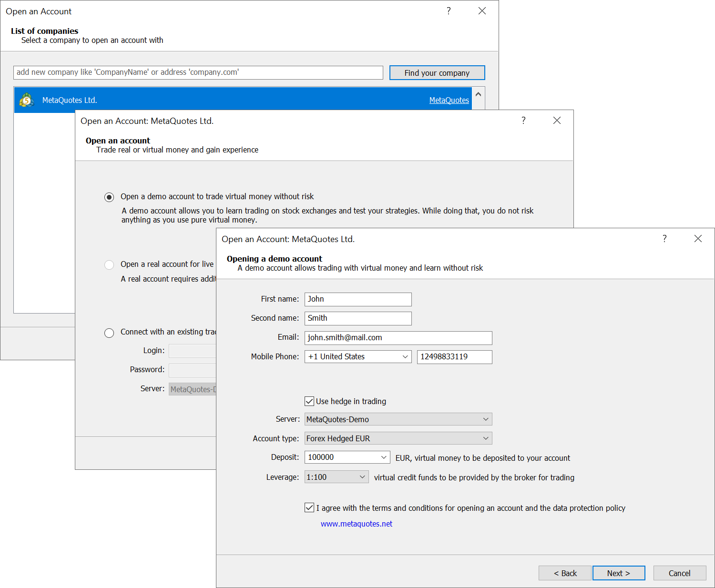Click the help icon on List of companies
715x588 pixels.
coord(449,10)
